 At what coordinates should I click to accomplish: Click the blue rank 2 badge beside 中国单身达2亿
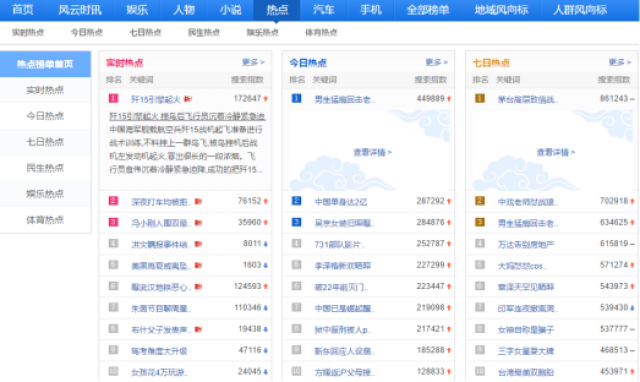click(296, 201)
